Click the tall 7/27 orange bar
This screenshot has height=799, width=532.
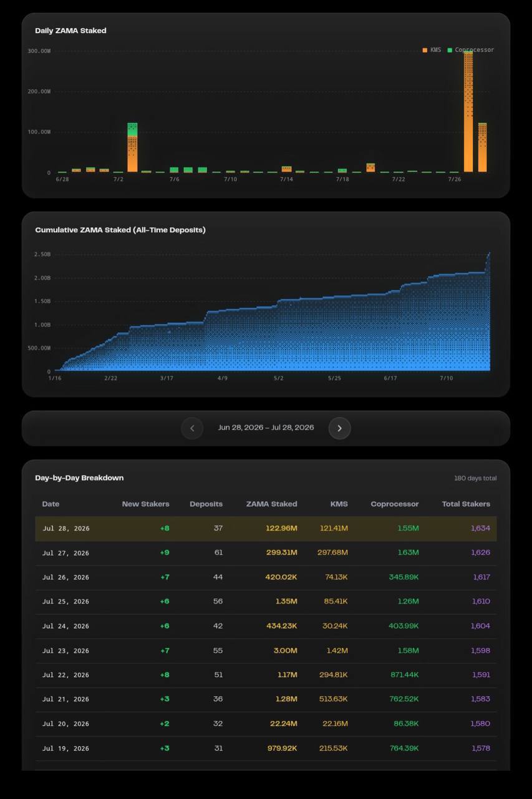(x=468, y=112)
